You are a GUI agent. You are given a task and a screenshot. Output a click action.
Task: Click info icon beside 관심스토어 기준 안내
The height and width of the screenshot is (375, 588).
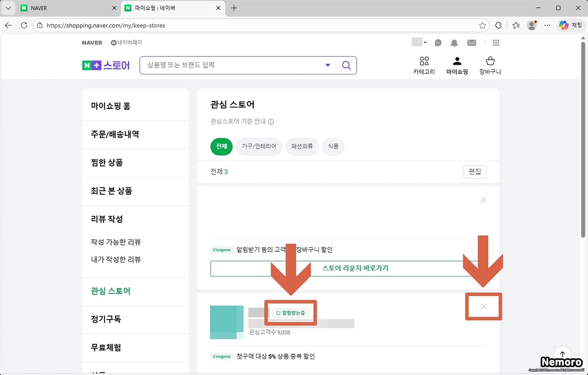pos(271,122)
